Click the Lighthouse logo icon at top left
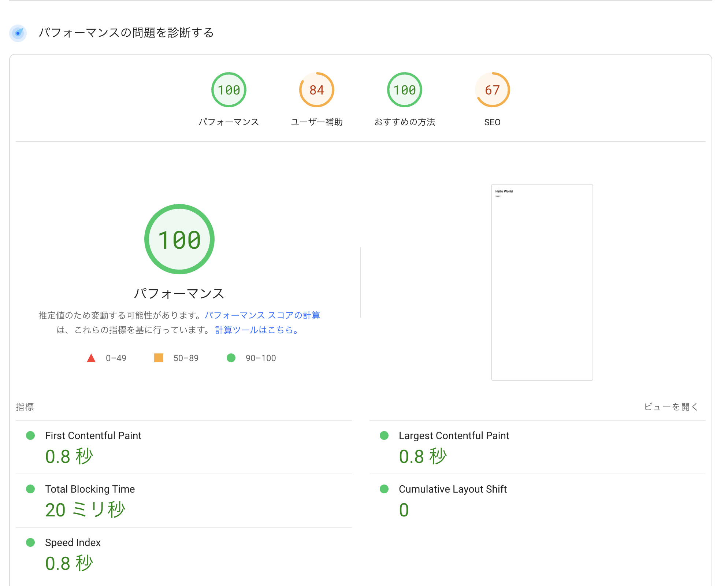This screenshot has height=586, width=728. [x=18, y=33]
